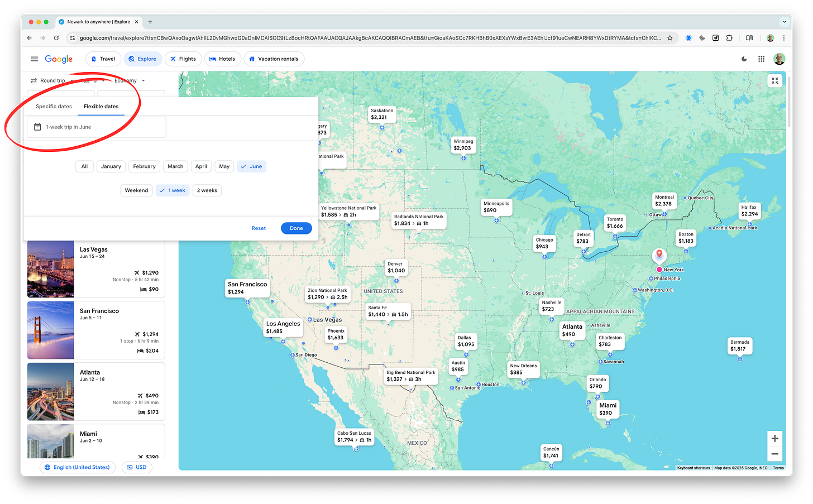Click the 1-week trip in June field

tap(96, 127)
